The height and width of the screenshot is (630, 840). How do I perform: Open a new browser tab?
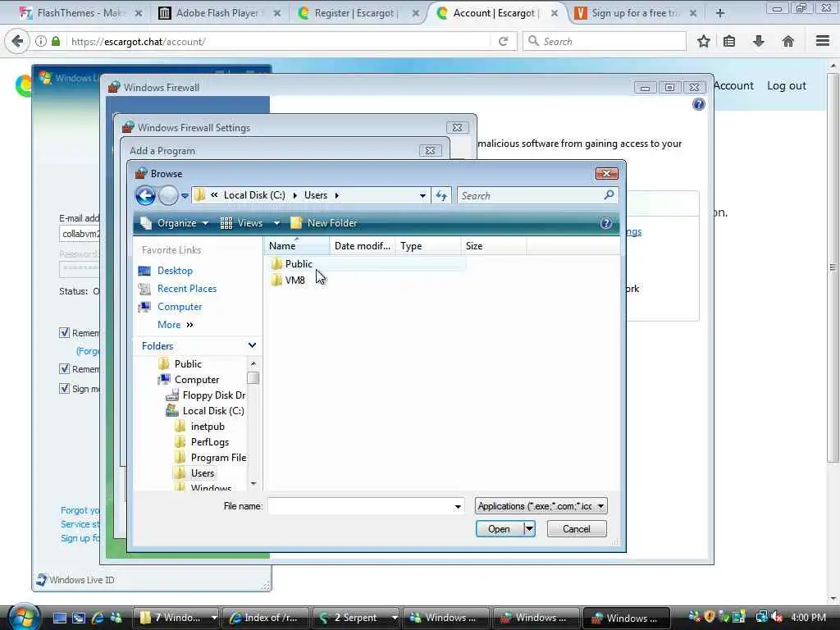point(720,13)
